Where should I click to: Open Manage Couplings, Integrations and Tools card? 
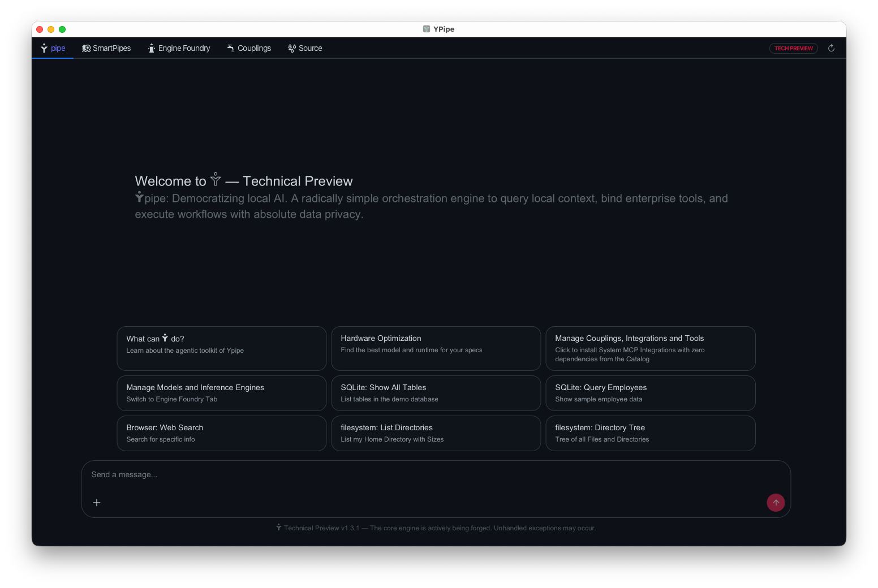650,348
